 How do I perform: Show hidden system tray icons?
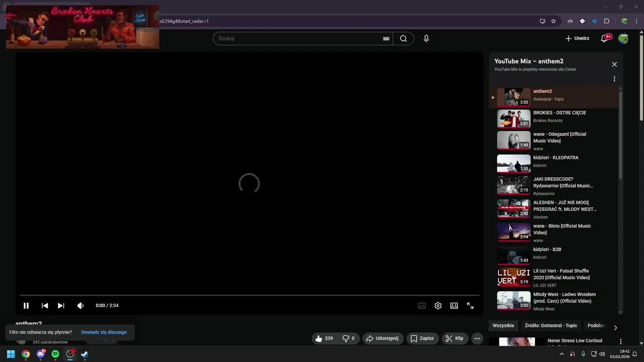[561, 354]
